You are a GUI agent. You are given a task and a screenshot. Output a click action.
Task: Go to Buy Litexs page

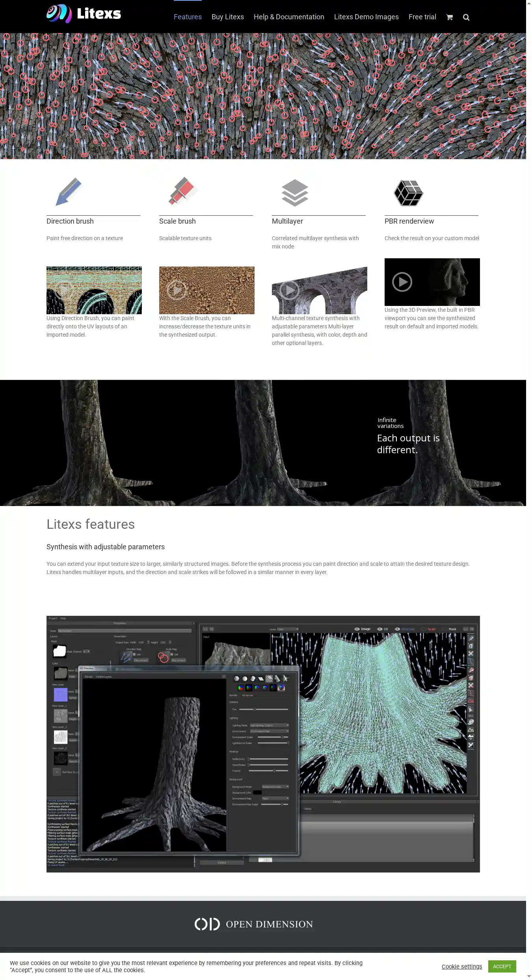[x=227, y=17]
